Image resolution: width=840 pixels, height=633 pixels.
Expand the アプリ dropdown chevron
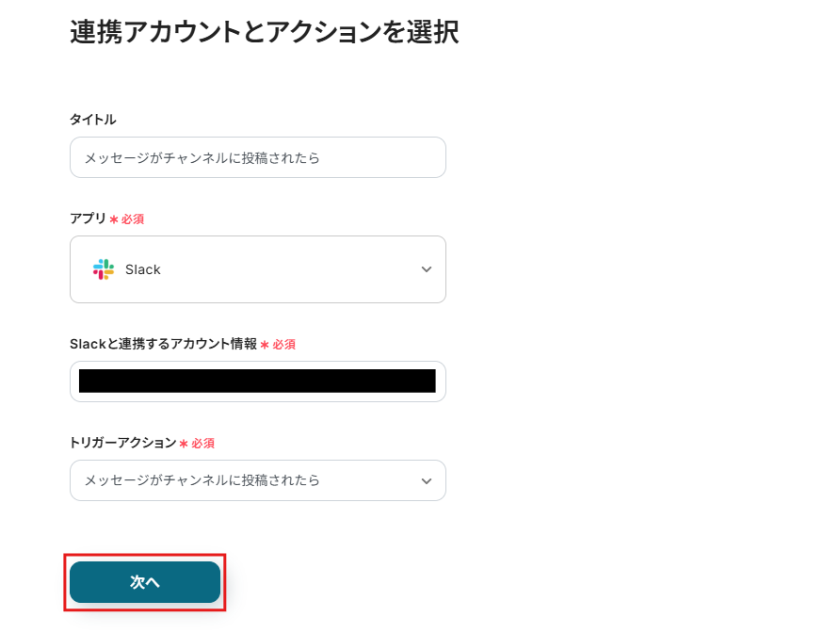pos(427,269)
